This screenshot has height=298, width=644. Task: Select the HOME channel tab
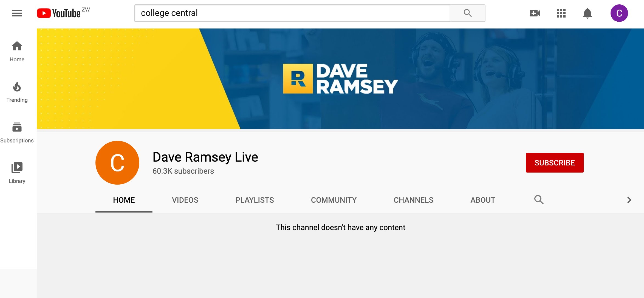pos(124,200)
